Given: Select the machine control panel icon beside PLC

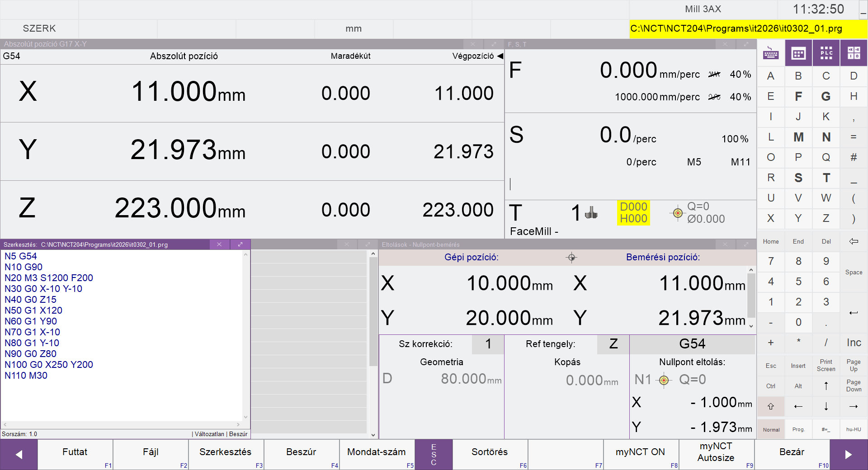Looking at the screenshot, I should [x=854, y=53].
